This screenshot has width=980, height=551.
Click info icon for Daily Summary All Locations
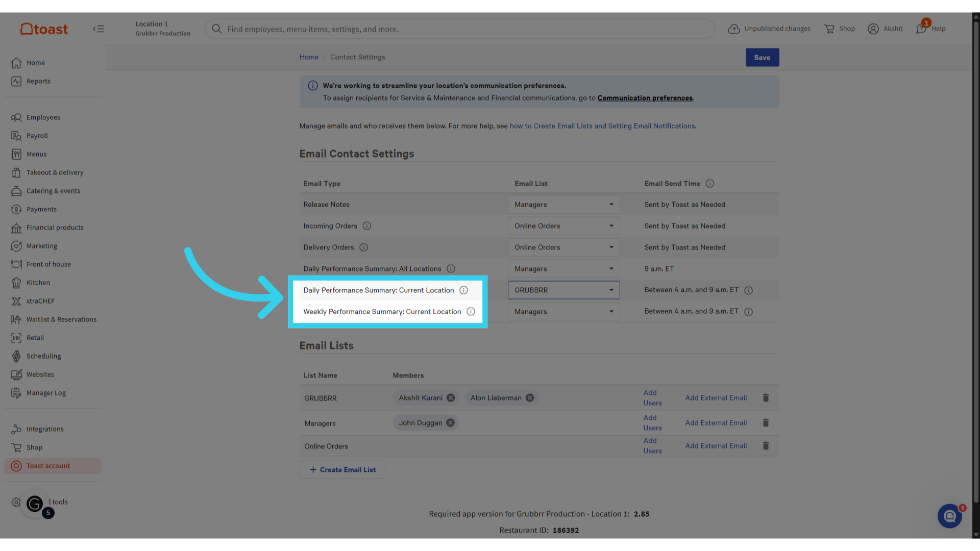pos(451,269)
